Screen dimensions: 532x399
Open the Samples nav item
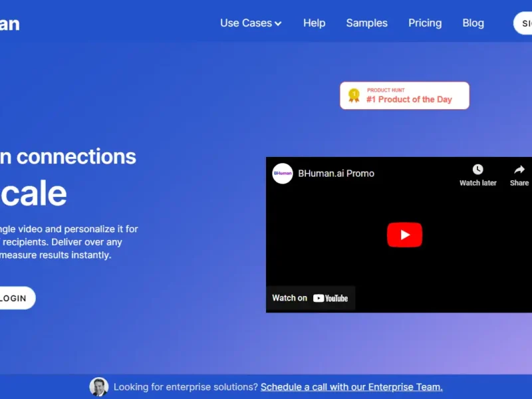(366, 23)
